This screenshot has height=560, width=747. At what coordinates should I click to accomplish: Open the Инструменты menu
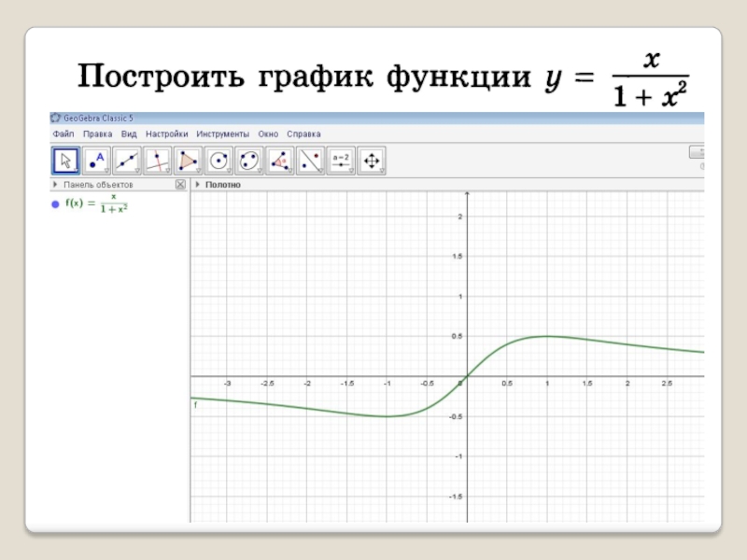click(x=222, y=133)
